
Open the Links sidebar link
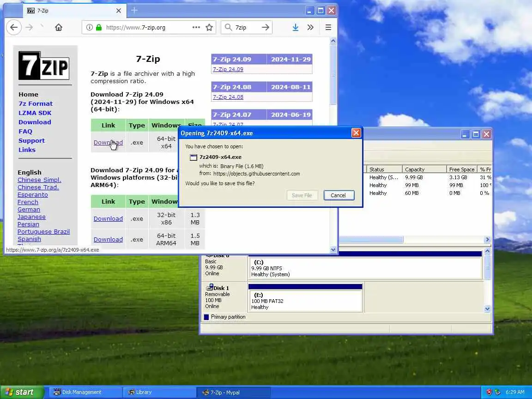27,150
